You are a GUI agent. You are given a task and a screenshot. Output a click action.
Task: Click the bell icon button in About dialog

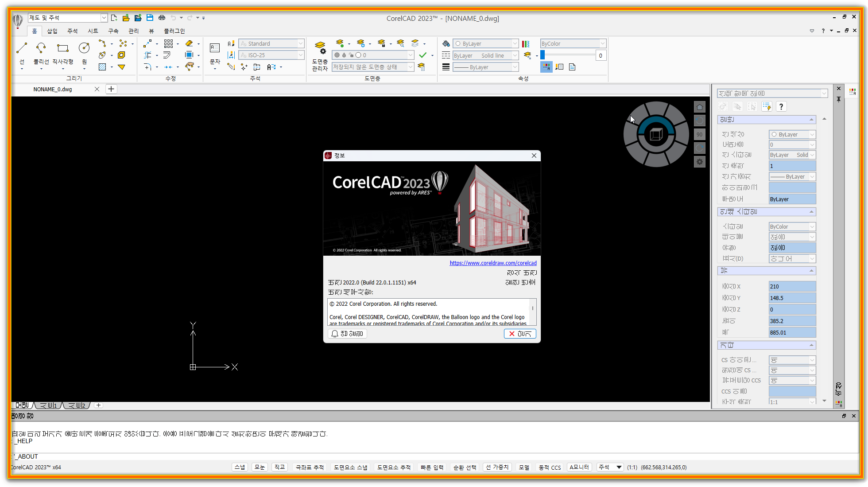click(347, 334)
